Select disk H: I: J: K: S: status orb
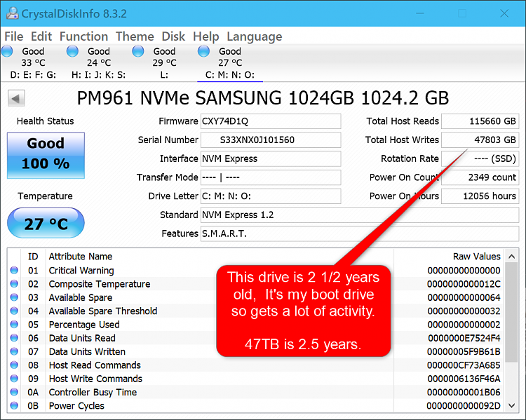Viewport: 526px width, 420px height. [72, 51]
